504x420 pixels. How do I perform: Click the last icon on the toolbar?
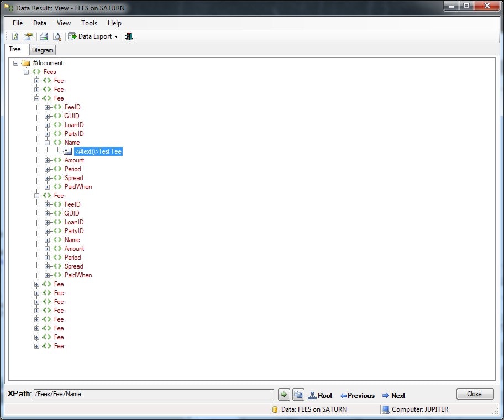click(129, 36)
